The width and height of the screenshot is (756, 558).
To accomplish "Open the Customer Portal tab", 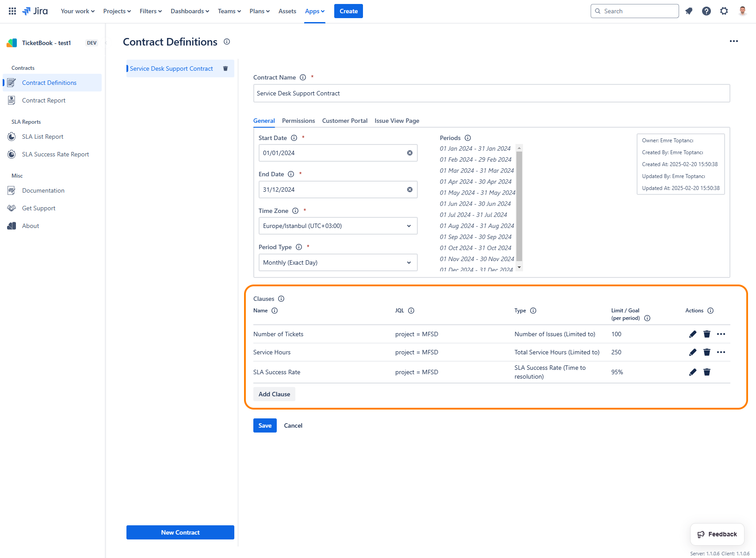I will [x=344, y=121].
